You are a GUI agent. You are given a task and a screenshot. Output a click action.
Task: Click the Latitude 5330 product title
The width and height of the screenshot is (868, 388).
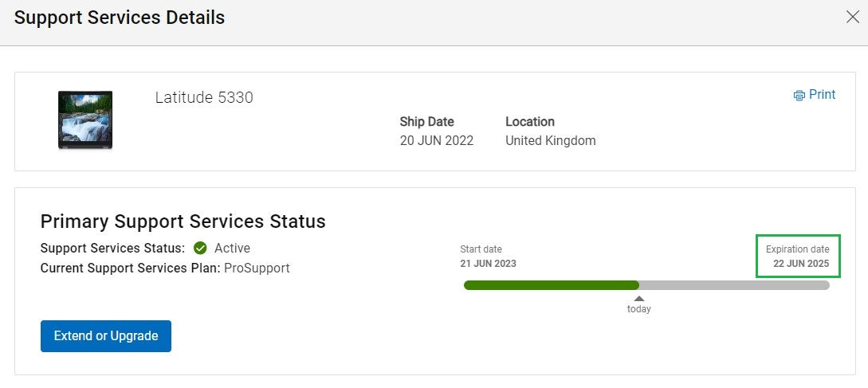[x=204, y=98]
